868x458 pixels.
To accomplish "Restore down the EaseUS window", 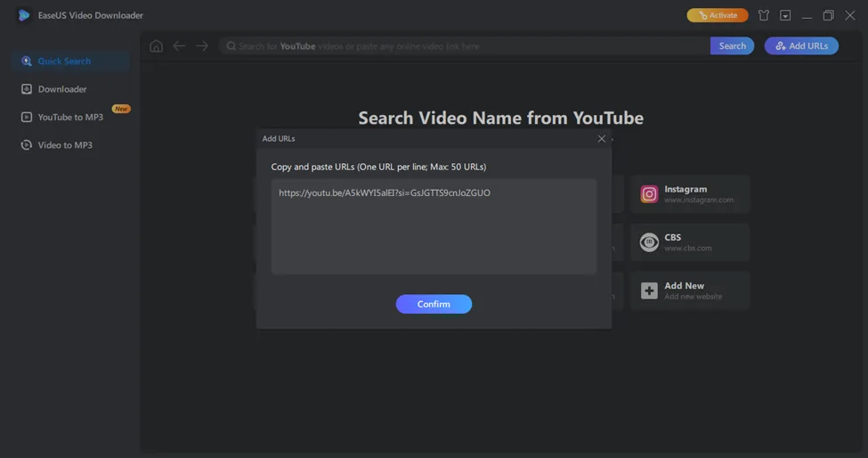I will click(828, 15).
